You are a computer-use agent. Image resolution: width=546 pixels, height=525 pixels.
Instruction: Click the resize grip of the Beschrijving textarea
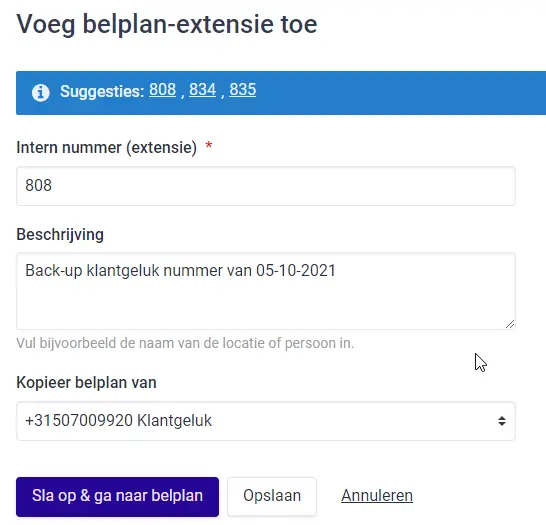(x=510, y=324)
